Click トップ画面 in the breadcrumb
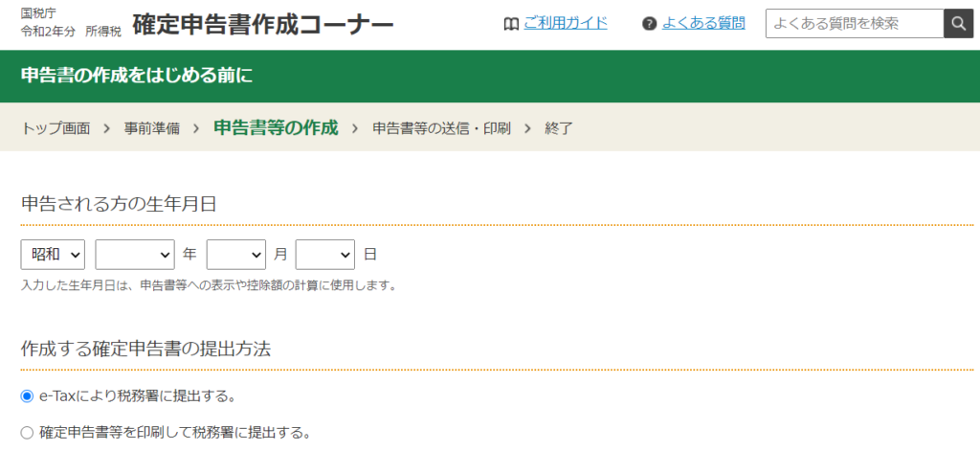The image size is (980, 451). pyautogui.click(x=56, y=129)
